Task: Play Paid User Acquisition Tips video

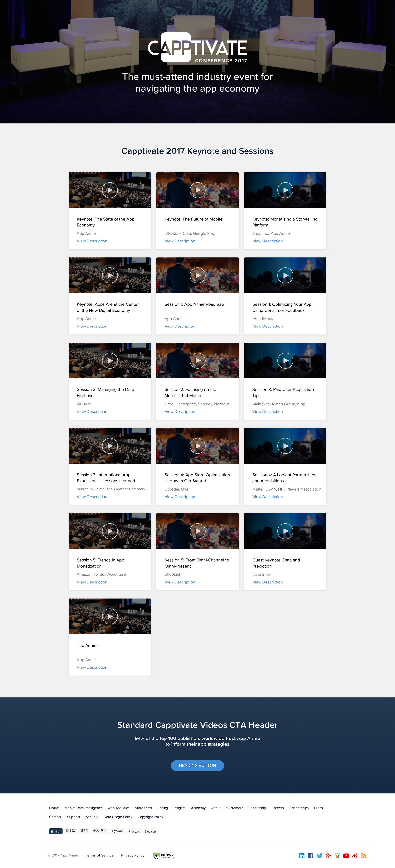Action: [285, 360]
